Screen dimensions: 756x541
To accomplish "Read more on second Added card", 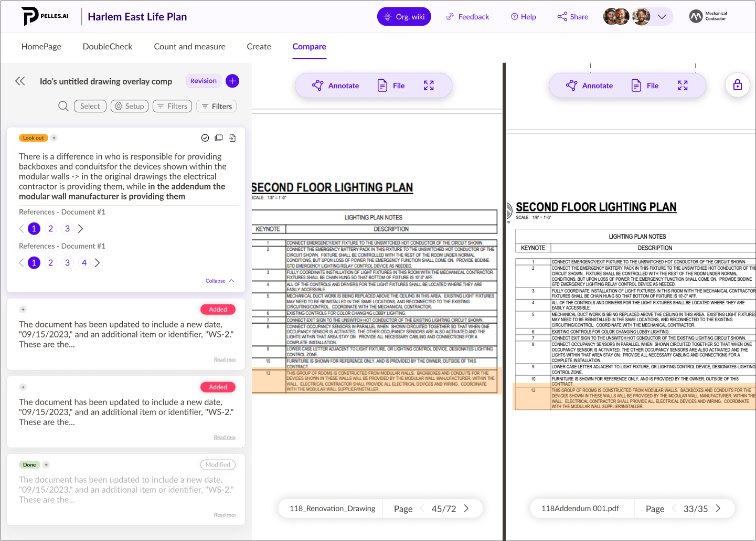I will (225, 437).
